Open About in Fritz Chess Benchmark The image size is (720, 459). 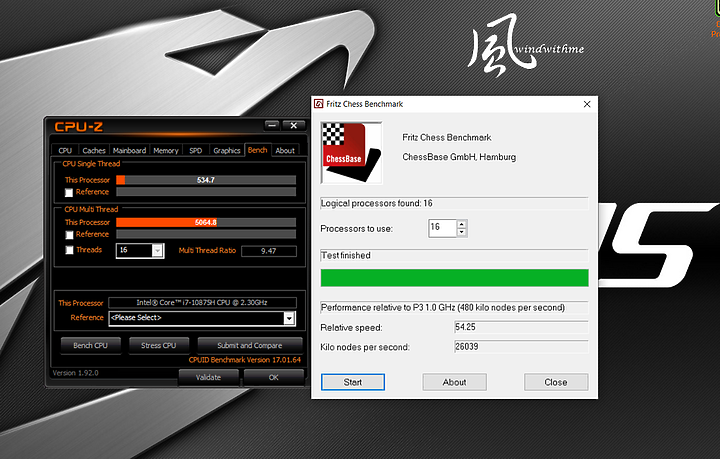pos(454,382)
